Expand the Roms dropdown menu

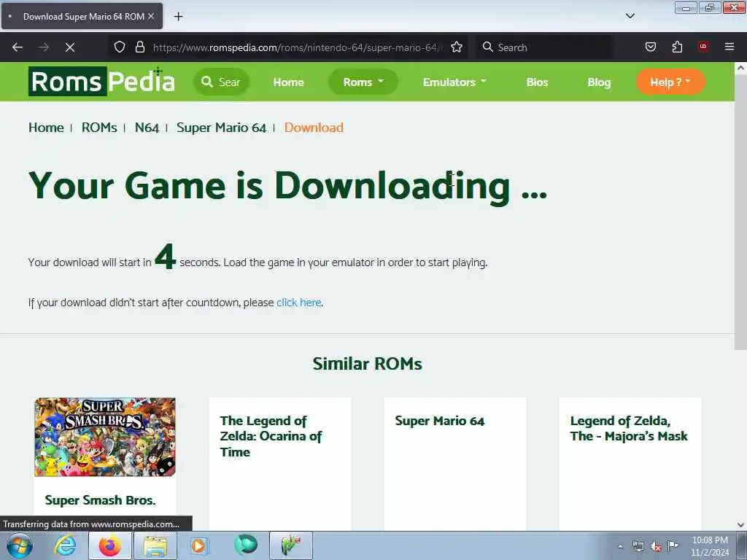pos(363,82)
